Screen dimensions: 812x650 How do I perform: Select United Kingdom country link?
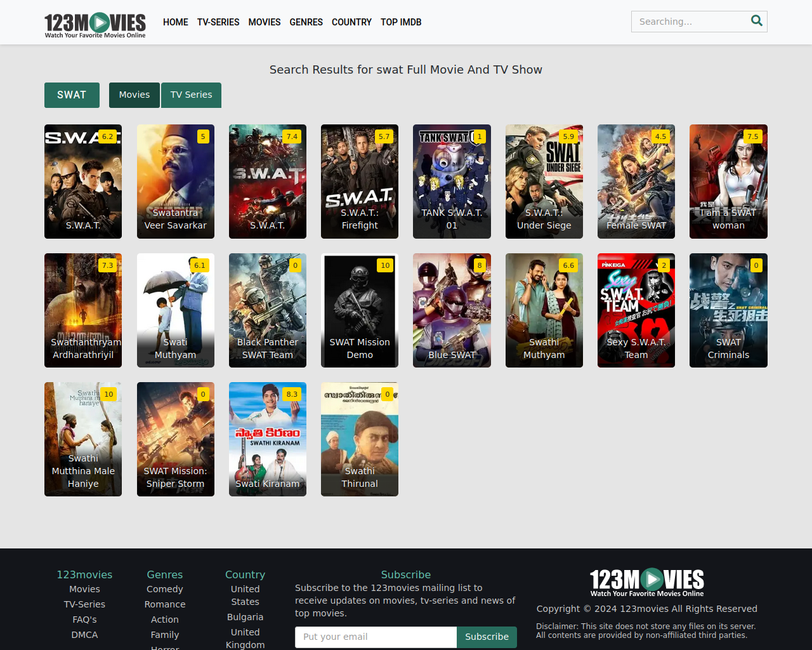point(245,639)
